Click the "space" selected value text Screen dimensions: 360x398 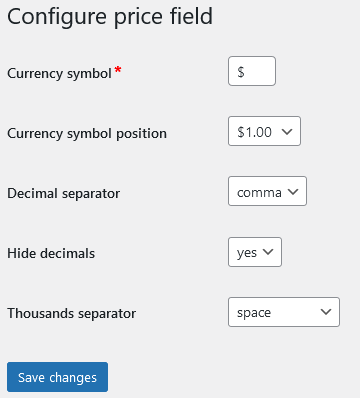point(254,313)
